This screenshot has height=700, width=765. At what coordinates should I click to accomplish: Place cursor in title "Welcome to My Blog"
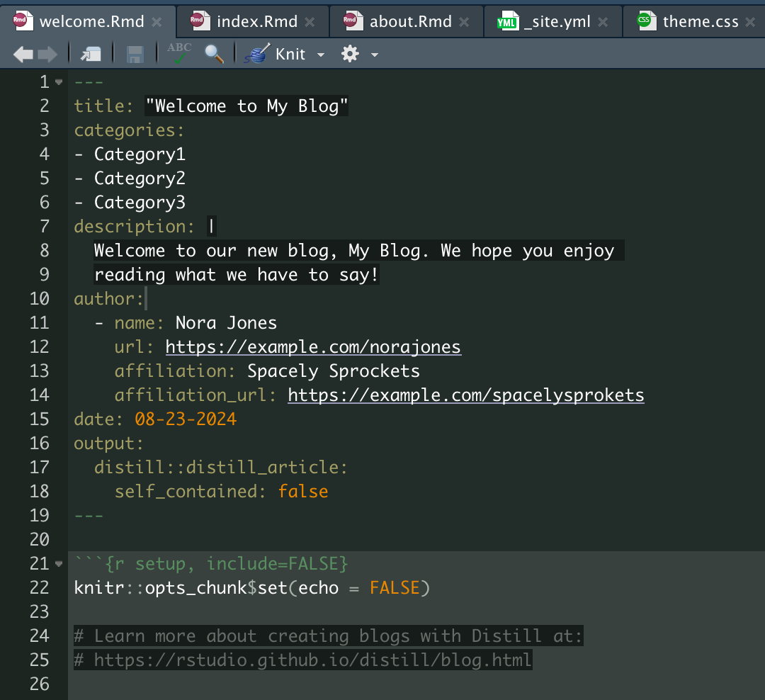pos(247,106)
